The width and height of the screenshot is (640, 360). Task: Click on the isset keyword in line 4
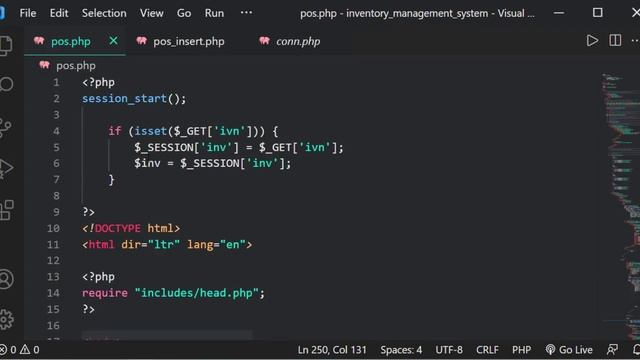(x=150, y=131)
